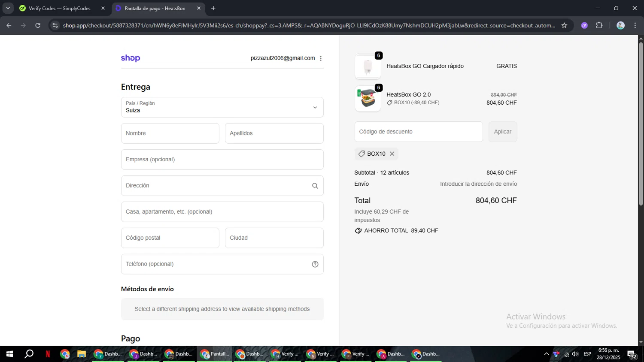The image size is (644, 362).
Task: Show hidden system tray icons
Action: (x=546, y=354)
